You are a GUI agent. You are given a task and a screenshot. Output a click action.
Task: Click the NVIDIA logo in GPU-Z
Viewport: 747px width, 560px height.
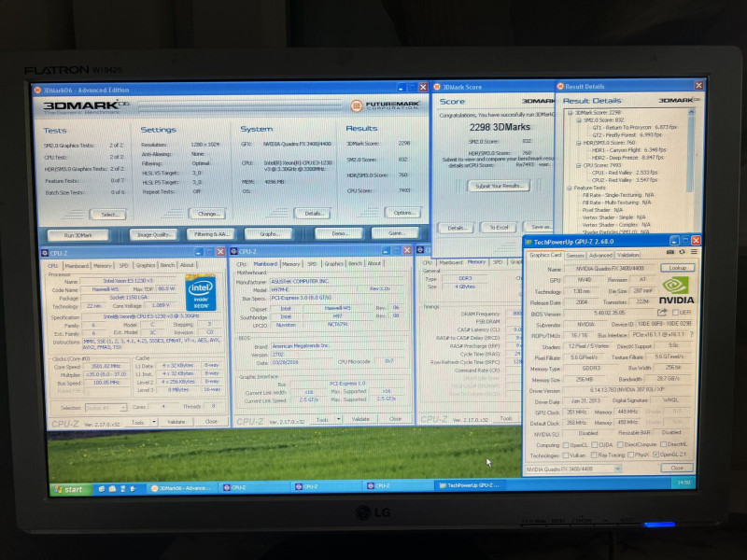pyautogui.click(x=676, y=291)
